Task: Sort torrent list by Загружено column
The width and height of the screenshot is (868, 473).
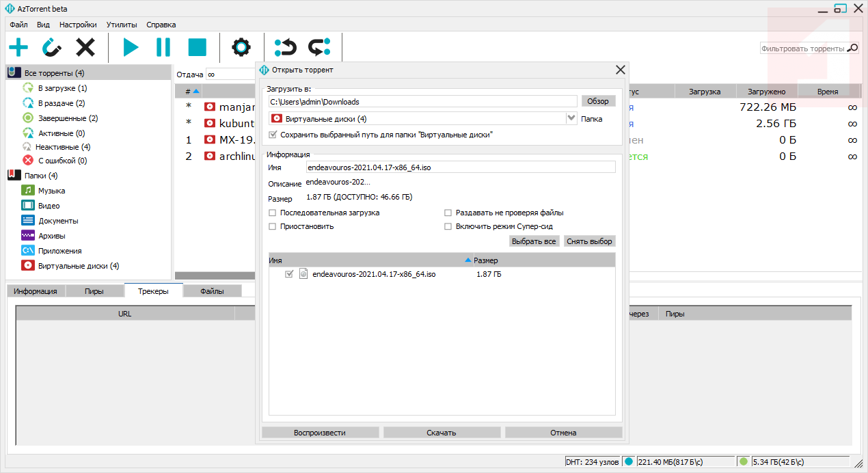Action: [766, 92]
